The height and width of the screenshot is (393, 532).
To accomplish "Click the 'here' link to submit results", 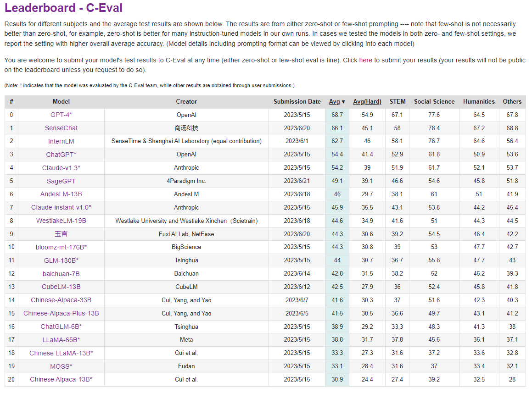I will pyautogui.click(x=365, y=61).
